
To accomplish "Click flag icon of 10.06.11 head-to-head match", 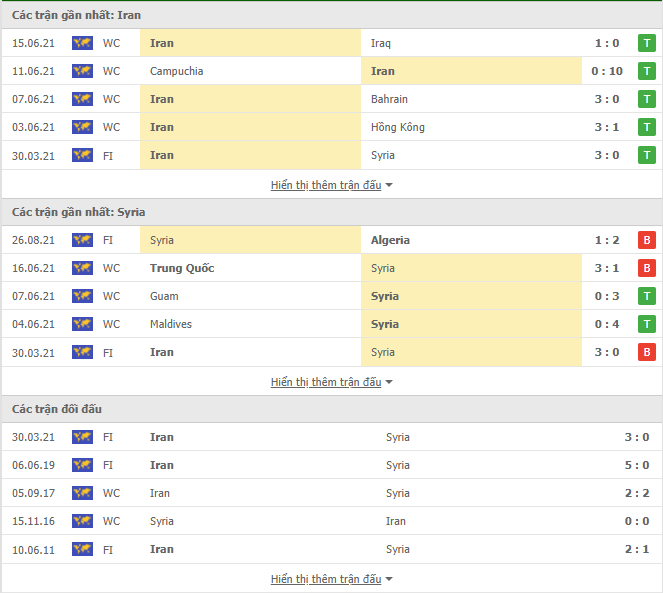I will click(82, 549).
